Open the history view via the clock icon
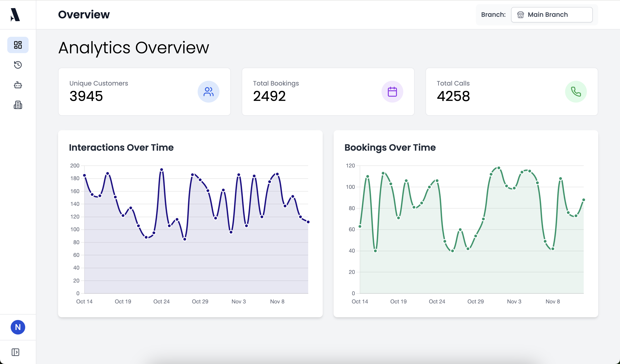 [x=18, y=65]
